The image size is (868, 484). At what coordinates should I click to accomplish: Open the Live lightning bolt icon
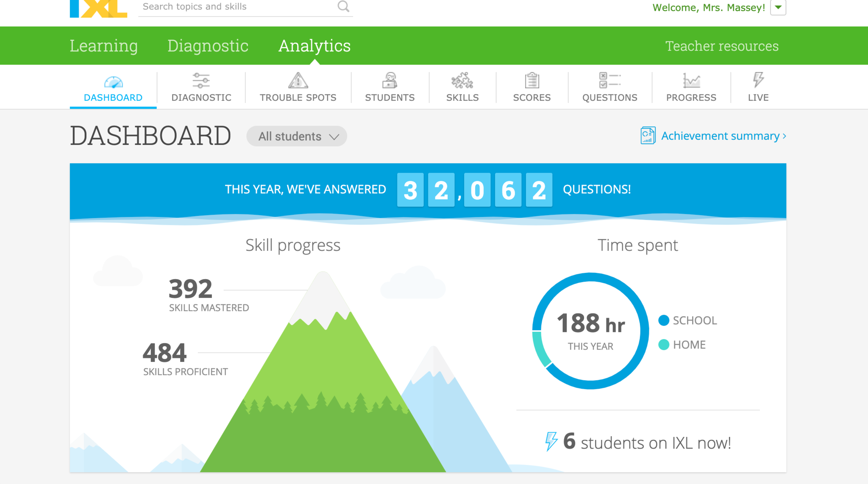(758, 79)
